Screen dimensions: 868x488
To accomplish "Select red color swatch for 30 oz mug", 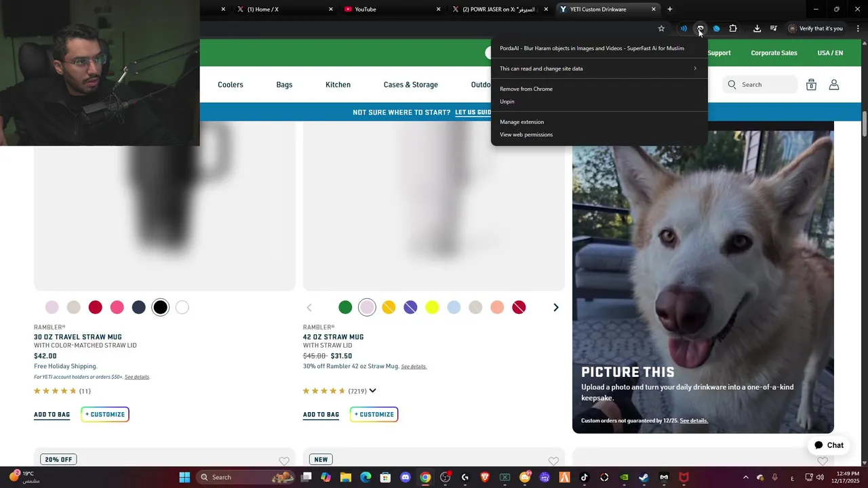I will 96,308.
